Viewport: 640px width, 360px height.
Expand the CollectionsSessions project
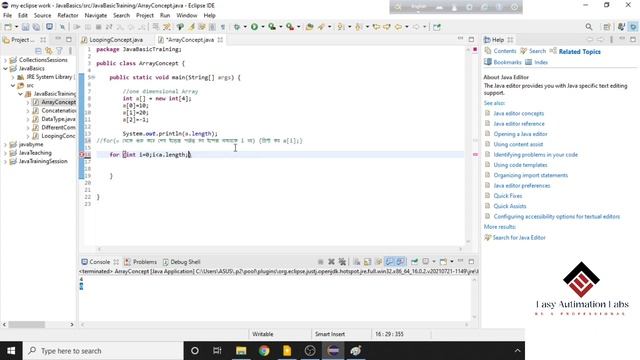pyautogui.click(x=5, y=60)
